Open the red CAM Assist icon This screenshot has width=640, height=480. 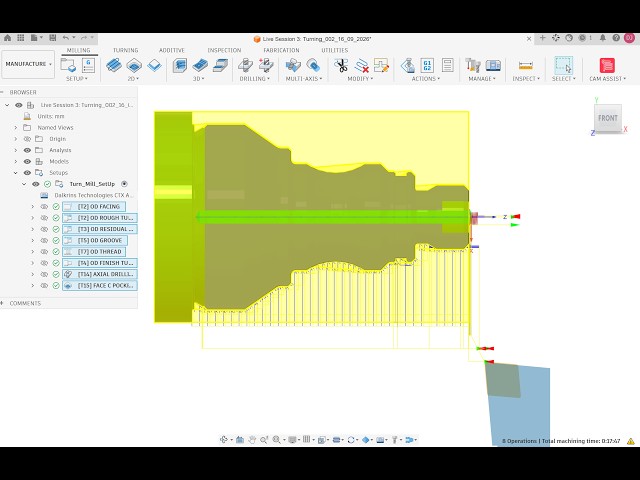[x=607, y=65]
